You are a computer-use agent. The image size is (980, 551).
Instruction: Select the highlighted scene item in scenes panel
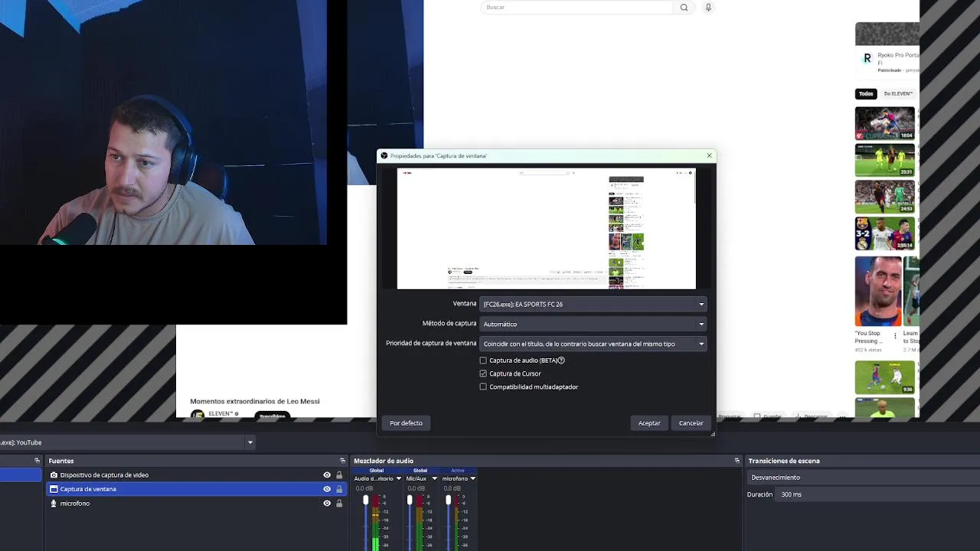point(21,475)
